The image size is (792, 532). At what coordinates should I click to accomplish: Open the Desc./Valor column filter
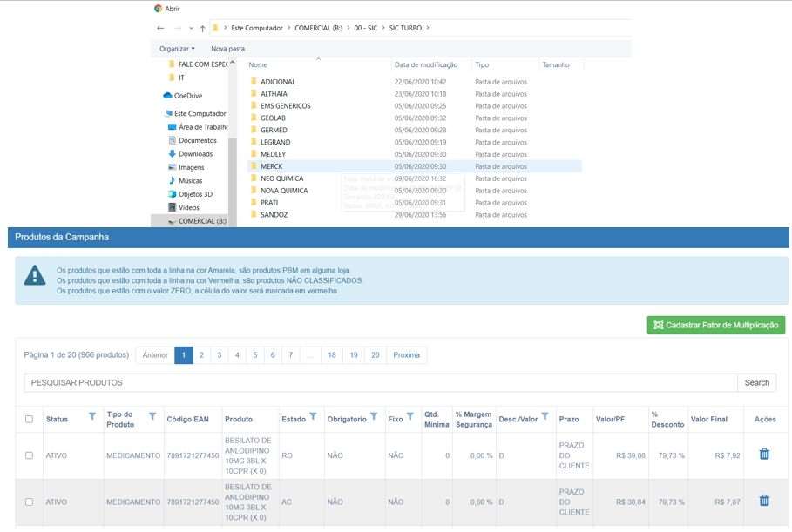[545, 417]
